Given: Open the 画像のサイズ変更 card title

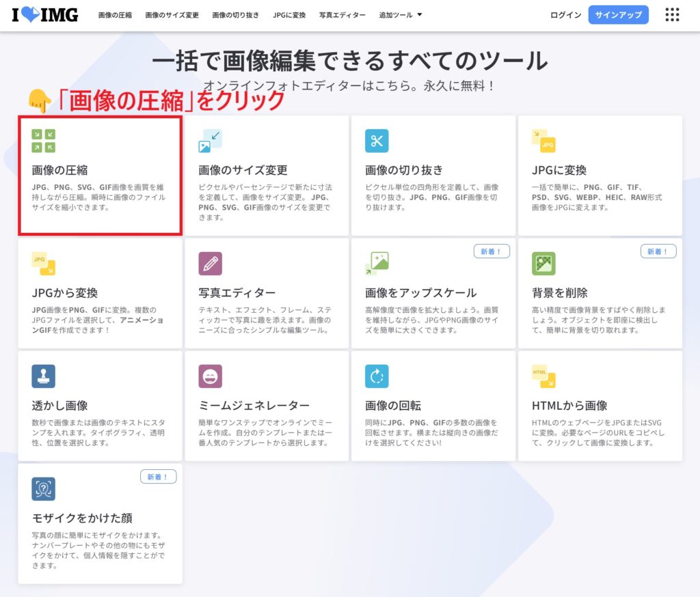Looking at the screenshot, I should click(243, 170).
